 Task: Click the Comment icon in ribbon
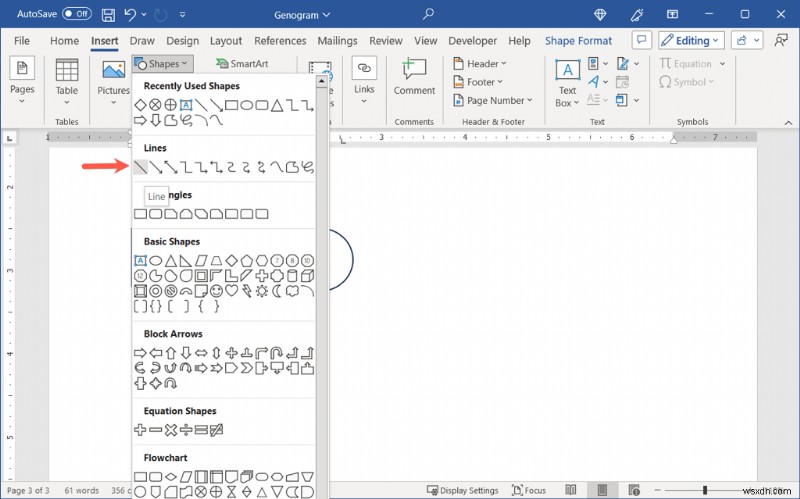(x=414, y=69)
